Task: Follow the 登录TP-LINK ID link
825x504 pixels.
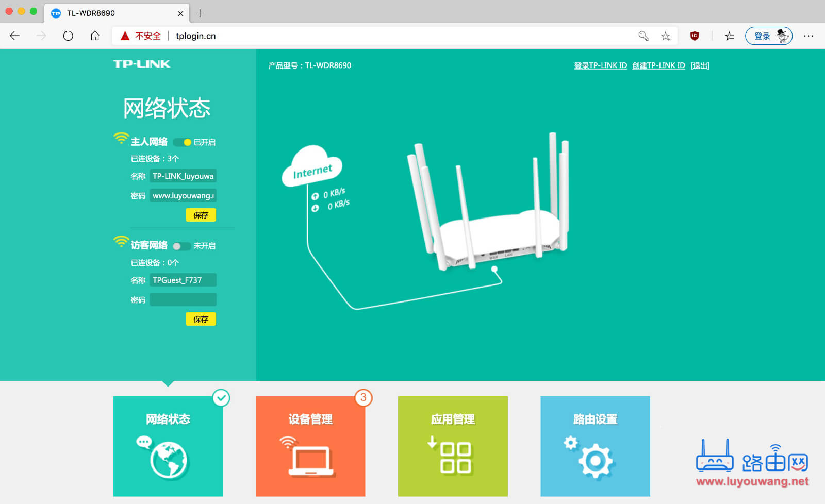Action: [x=601, y=65]
